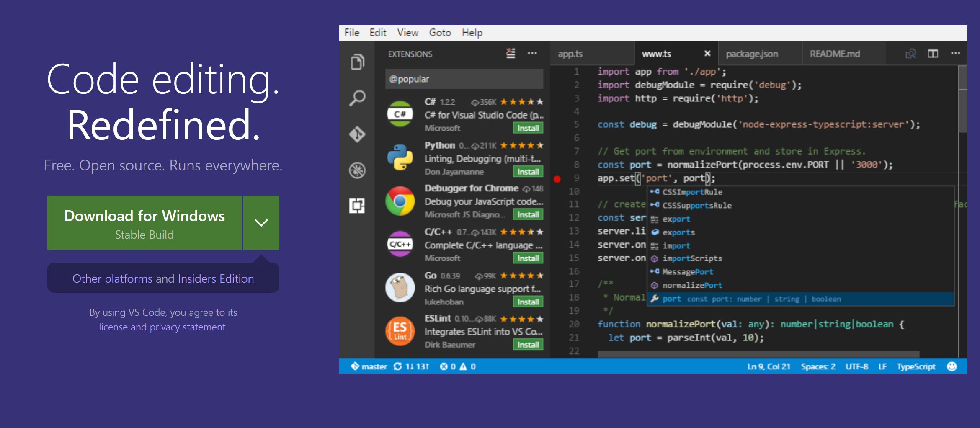
Task: Install the Python extension
Action: 528,172
